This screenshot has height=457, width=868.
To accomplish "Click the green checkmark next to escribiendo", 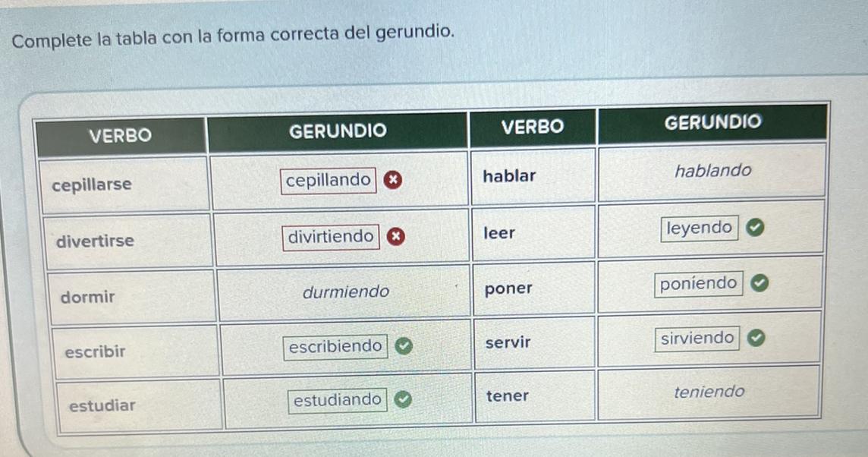I will click(x=404, y=346).
